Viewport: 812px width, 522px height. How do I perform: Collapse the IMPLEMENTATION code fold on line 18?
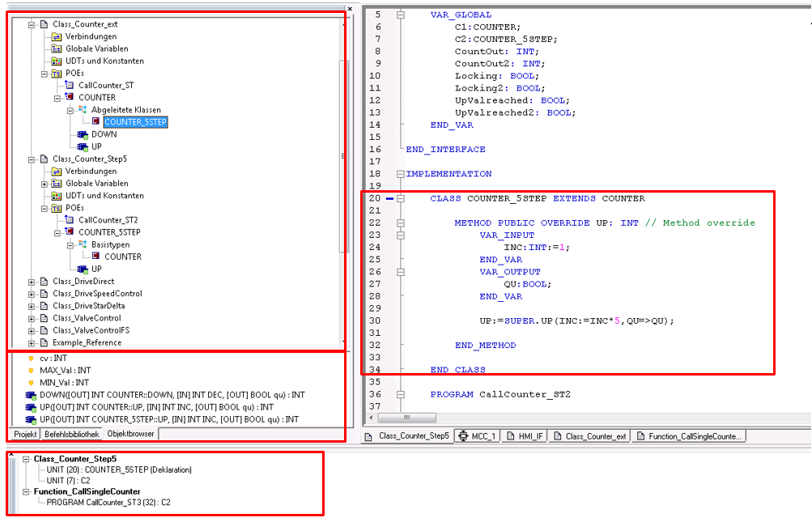401,174
